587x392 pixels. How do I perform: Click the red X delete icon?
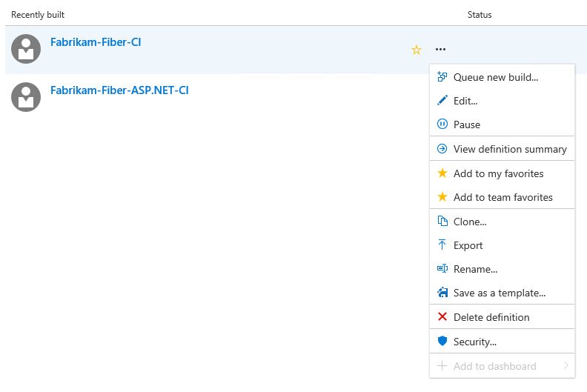tap(442, 316)
